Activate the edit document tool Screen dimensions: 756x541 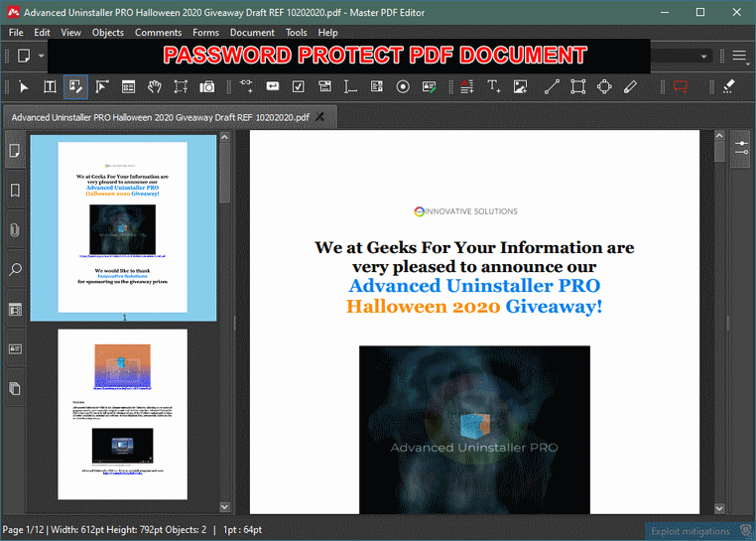(x=75, y=87)
